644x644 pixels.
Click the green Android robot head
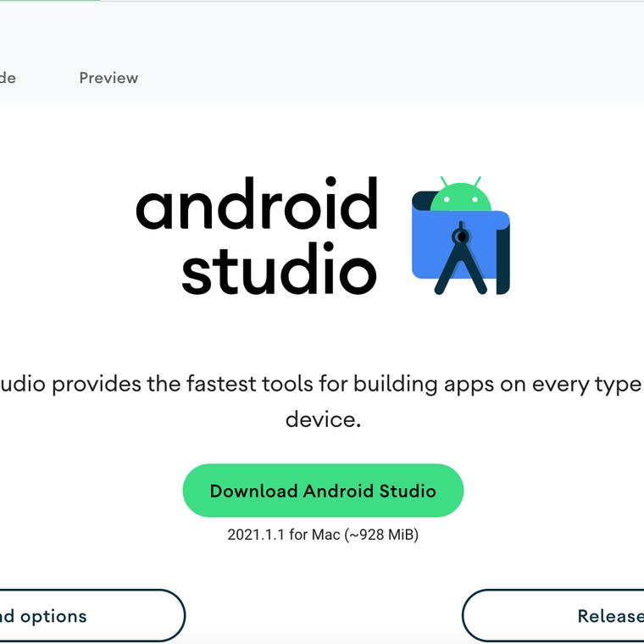tap(460, 201)
